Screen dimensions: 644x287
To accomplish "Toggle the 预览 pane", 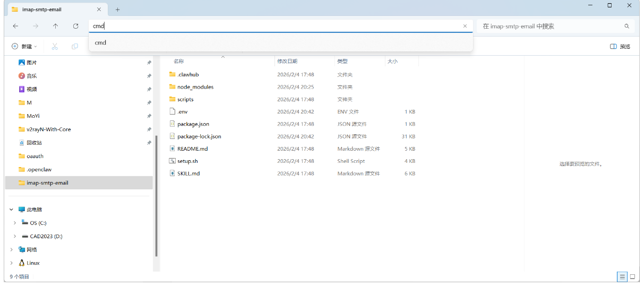I will [620, 47].
